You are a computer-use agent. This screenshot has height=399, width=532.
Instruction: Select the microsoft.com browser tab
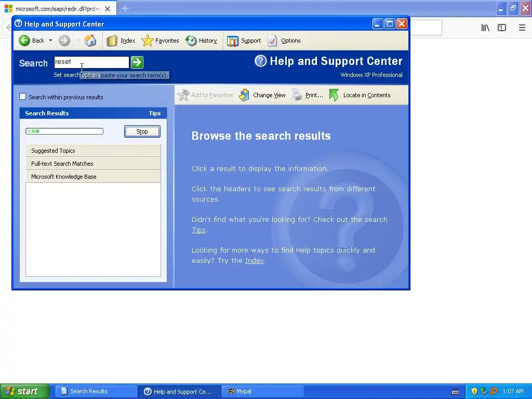tap(59, 8)
